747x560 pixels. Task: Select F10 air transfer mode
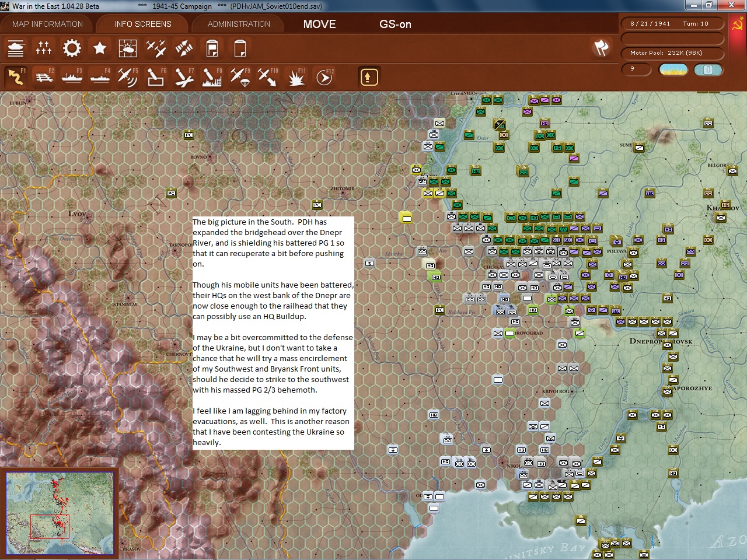click(x=268, y=77)
